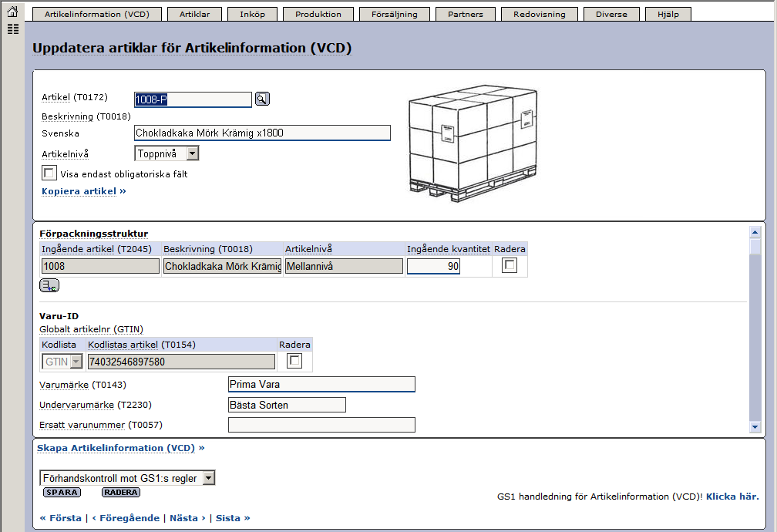Open the Diverse menu tab
The height and width of the screenshot is (532, 777).
pyautogui.click(x=611, y=15)
